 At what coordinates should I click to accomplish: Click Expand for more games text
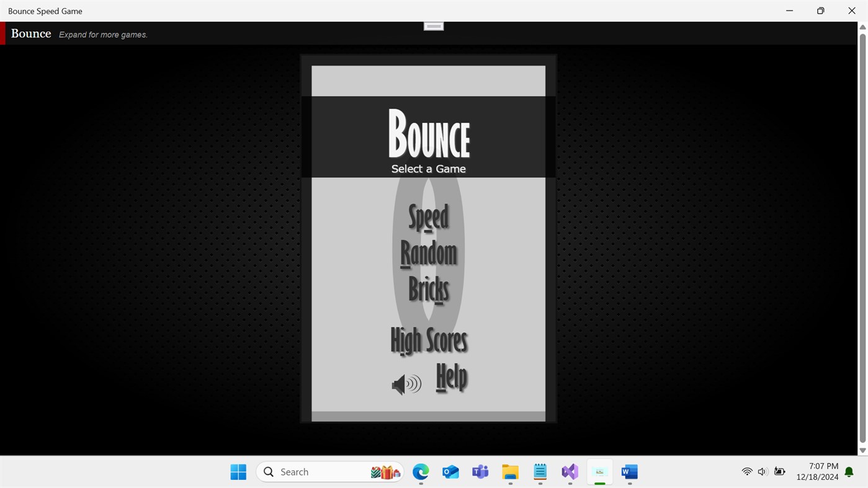[103, 35]
